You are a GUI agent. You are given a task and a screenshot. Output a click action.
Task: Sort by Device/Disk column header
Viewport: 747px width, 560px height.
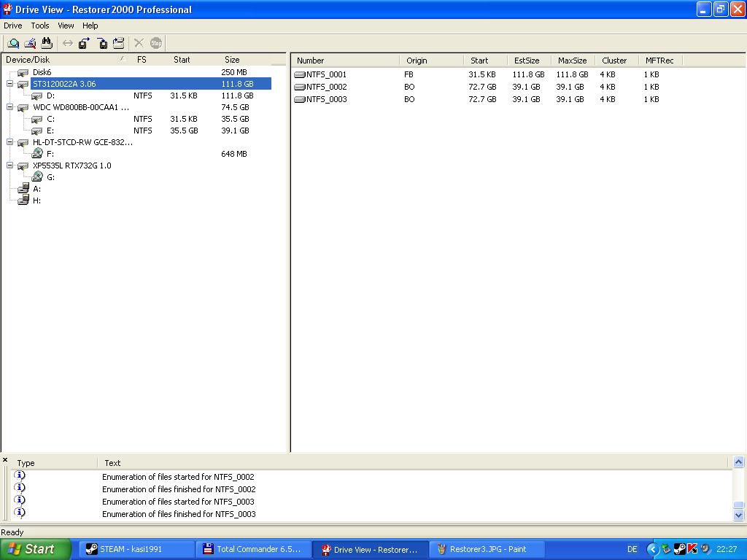click(66, 60)
